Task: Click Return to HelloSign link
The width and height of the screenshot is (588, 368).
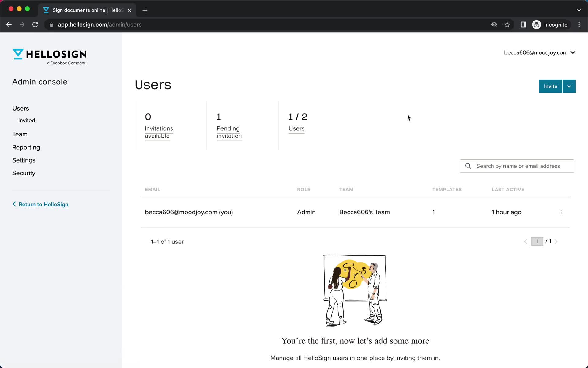Action: [x=43, y=204]
